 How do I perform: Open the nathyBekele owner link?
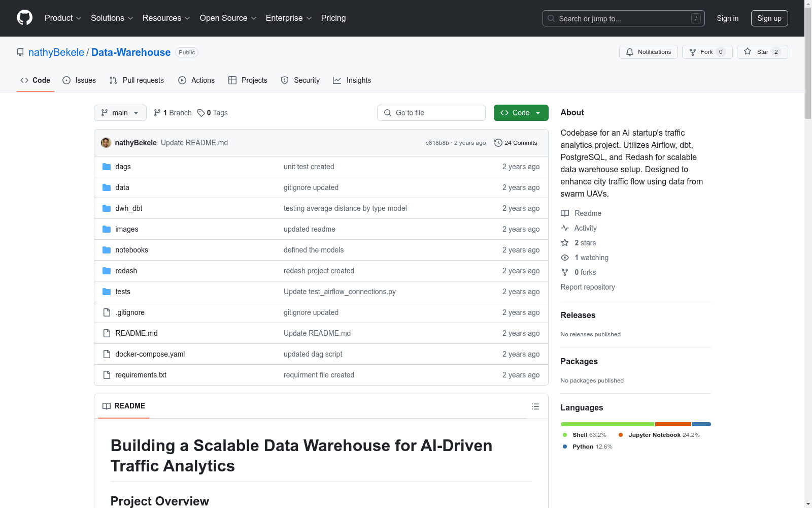(x=56, y=52)
